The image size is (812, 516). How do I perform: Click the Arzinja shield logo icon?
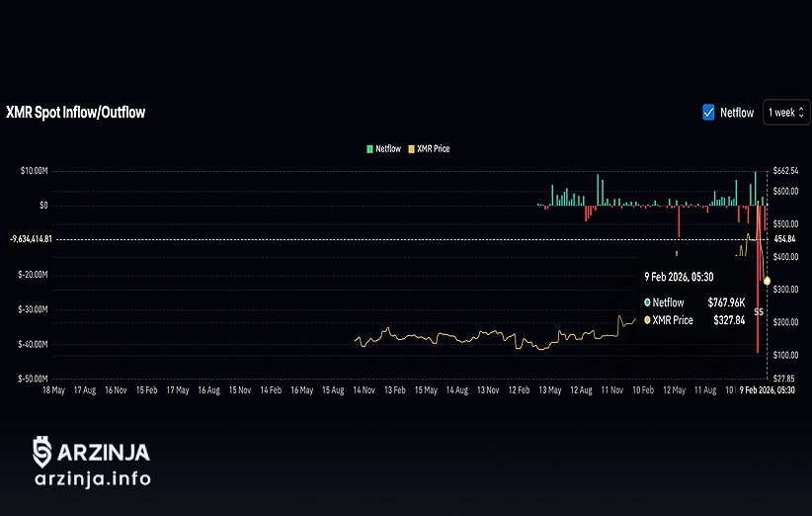[41, 452]
